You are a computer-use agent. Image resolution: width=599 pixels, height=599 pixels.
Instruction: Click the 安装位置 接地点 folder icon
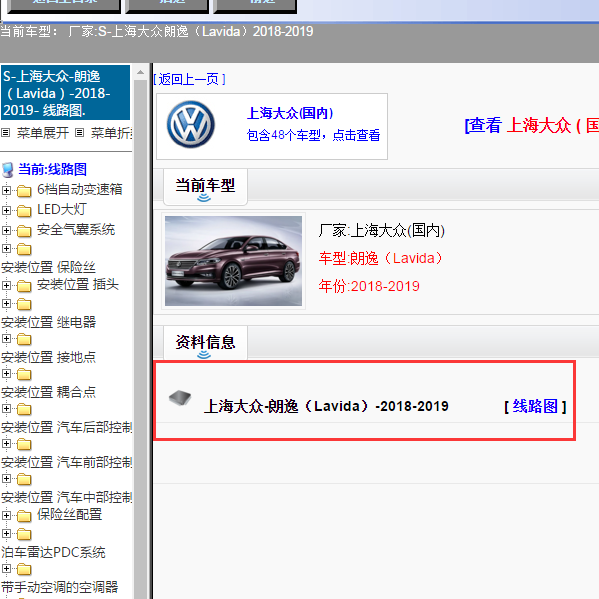tap(24, 339)
